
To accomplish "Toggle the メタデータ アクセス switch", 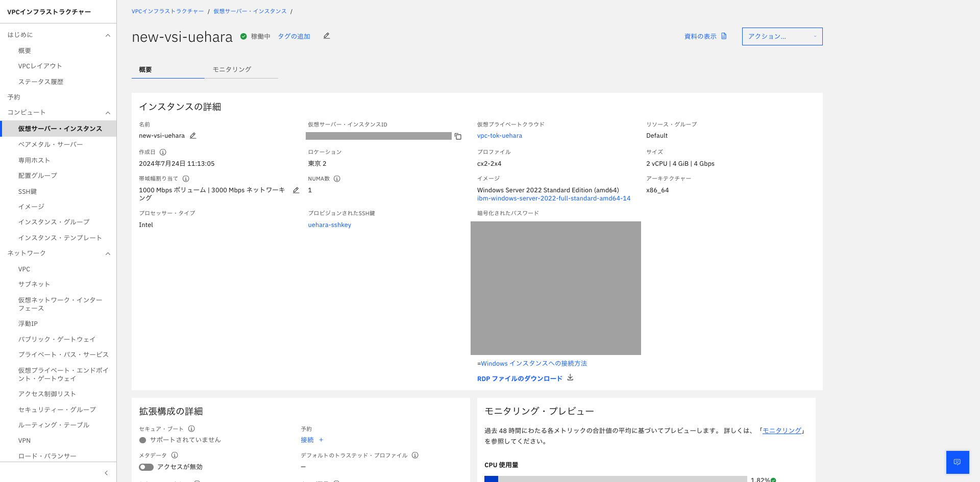I will point(146,467).
